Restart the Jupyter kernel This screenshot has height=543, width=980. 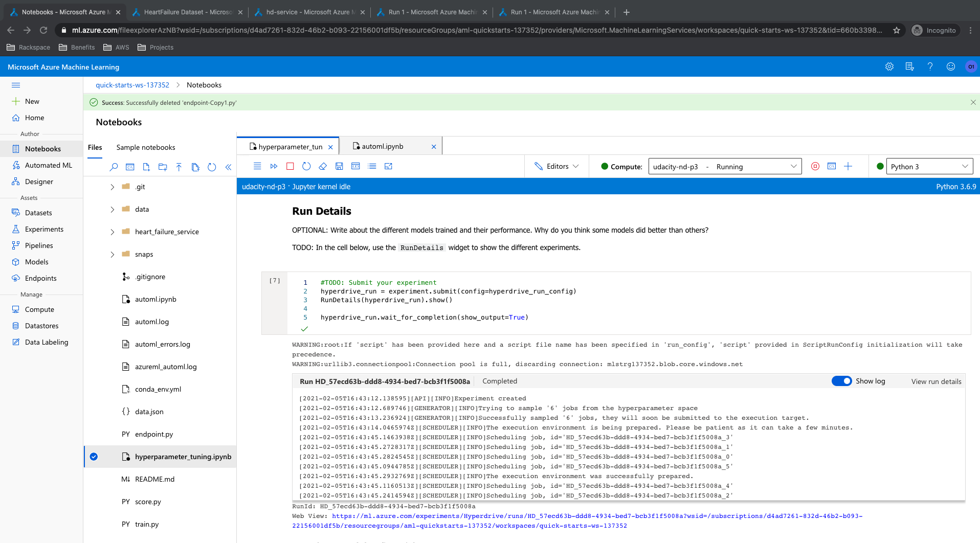click(306, 166)
